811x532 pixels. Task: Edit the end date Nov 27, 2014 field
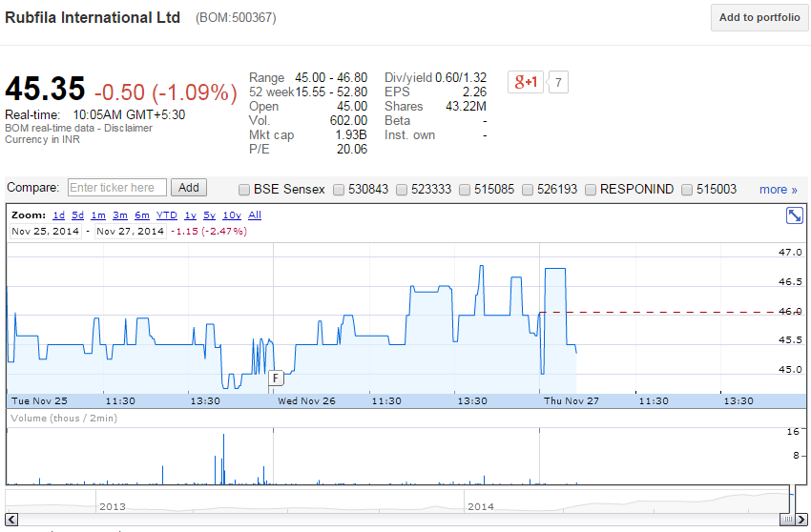point(131,231)
